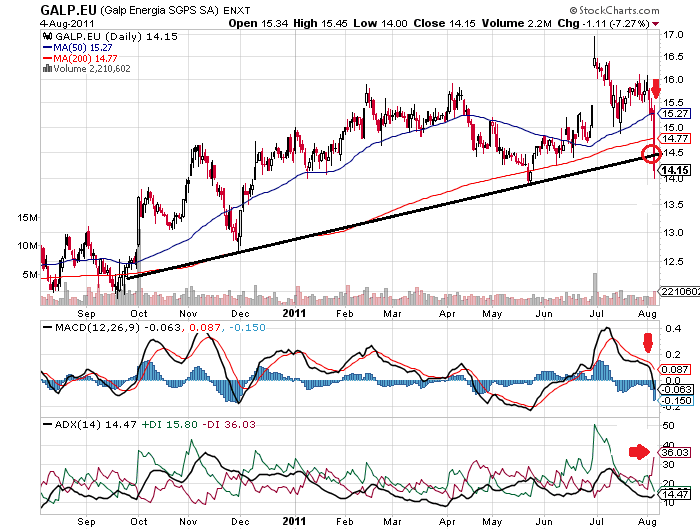This screenshot has width=700, height=530.
Task: Click the 50 label on ADX axis
Action: point(668,426)
